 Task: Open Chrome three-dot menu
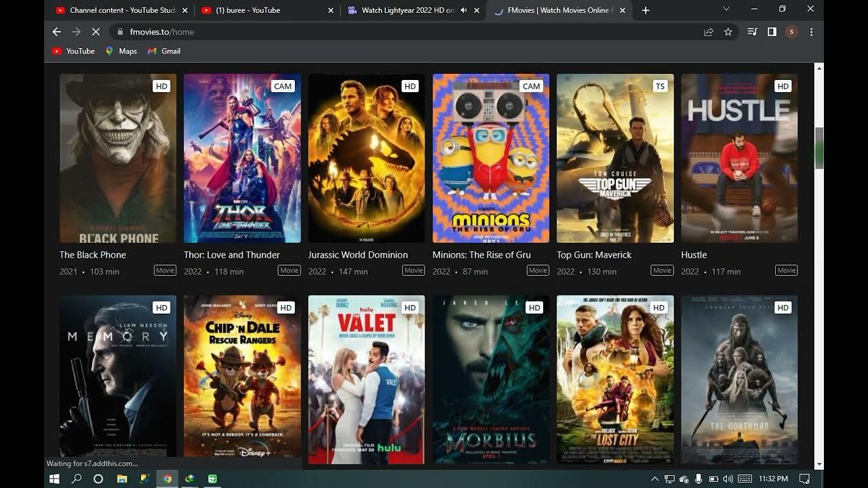pyautogui.click(x=811, y=32)
